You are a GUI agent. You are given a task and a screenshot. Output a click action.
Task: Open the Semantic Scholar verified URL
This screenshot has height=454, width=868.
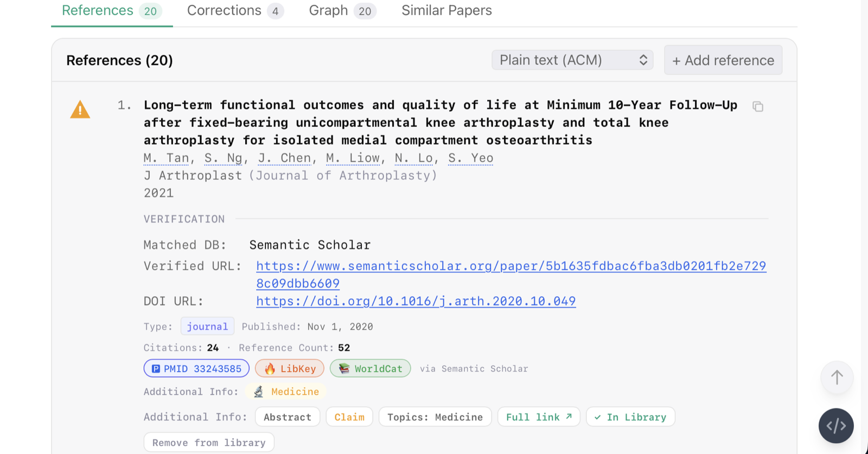[x=511, y=274]
